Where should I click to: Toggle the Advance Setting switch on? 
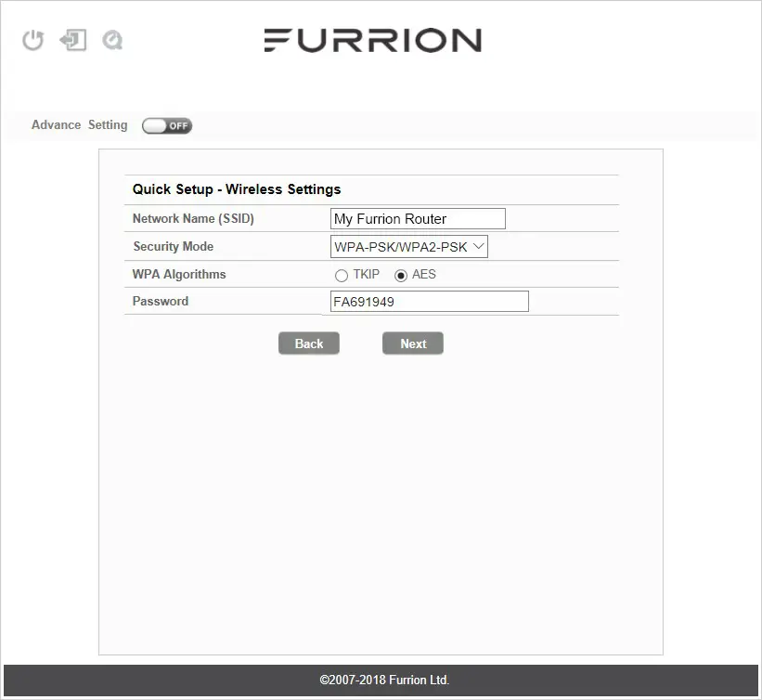click(167, 125)
